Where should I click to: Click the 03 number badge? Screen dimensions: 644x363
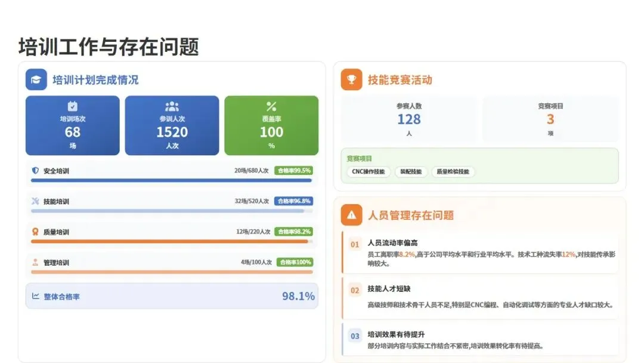pos(355,336)
